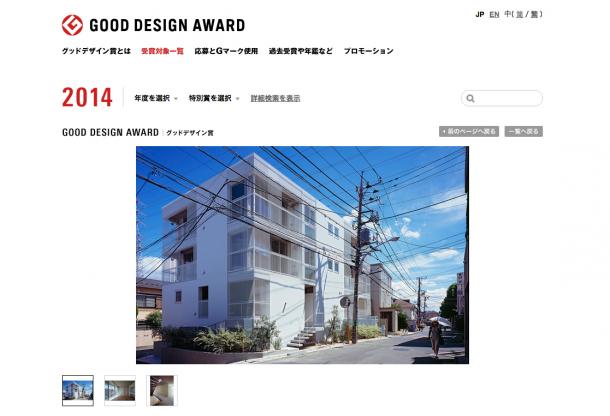
Task: Switch language to EN
Action: pyautogui.click(x=494, y=14)
